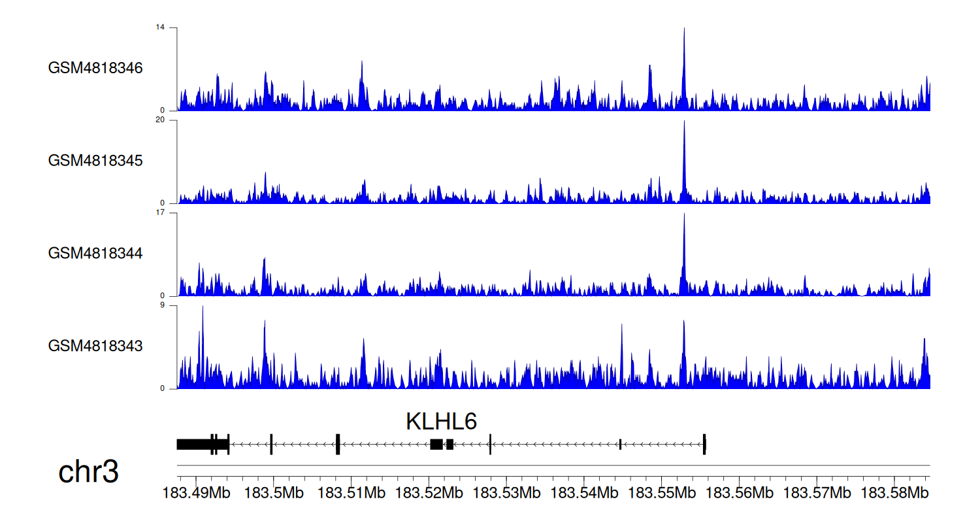Select the large leftmost KLHL6 exon block

click(x=193, y=445)
